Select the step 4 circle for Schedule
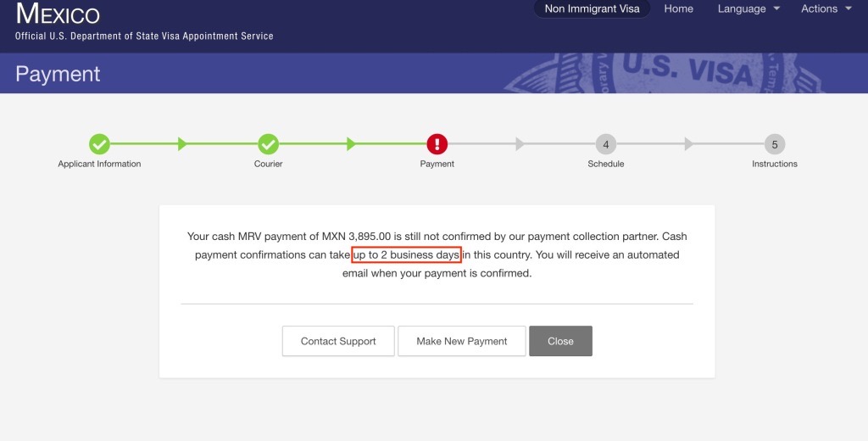The image size is (868, 441). click(605, 144)
